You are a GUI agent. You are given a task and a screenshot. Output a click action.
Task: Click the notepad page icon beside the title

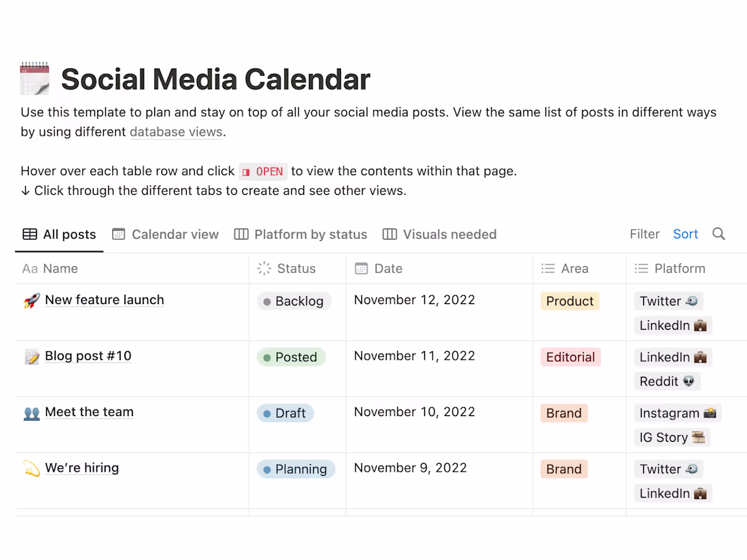[x=34, y=78]
